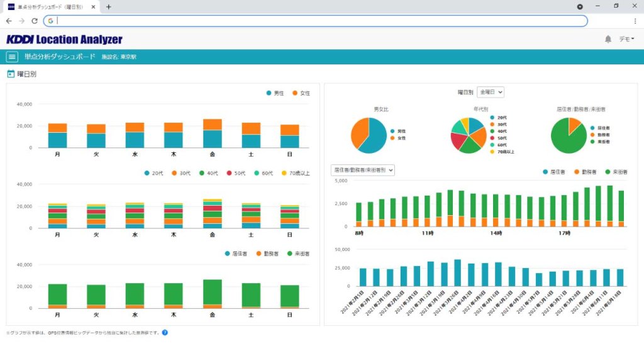This screenshot has width=644, height=346.
Task: Go back with the browser back arrow
Action: click(x=9, y=21)
